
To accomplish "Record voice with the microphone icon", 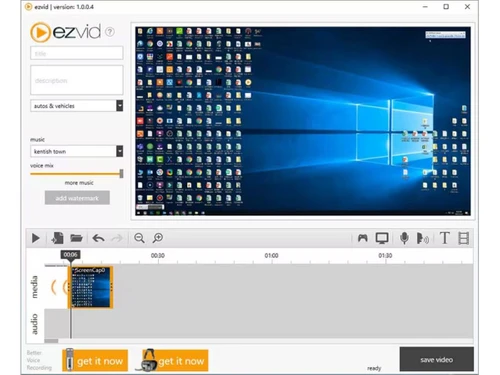I will (404, 238).
